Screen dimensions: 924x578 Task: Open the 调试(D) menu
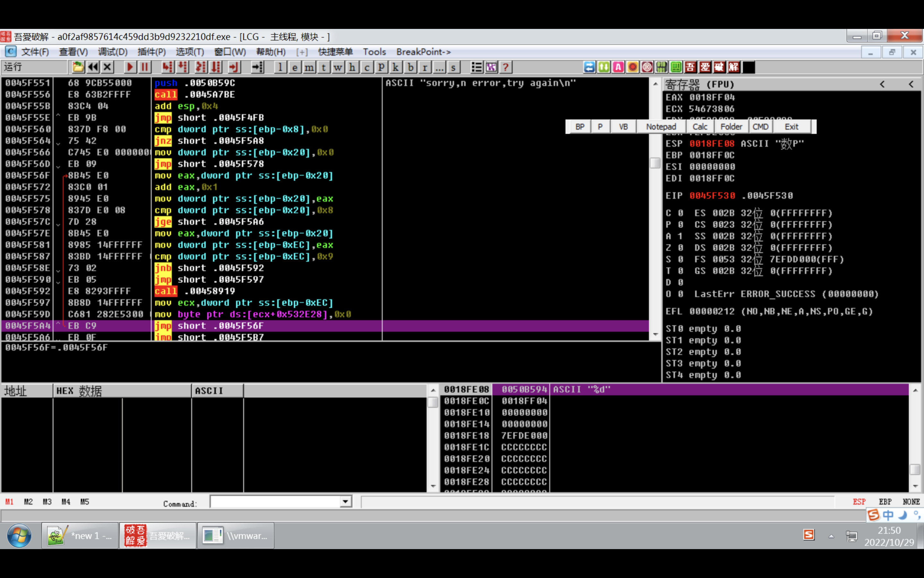pyautogui.click(x=113, y=52)
